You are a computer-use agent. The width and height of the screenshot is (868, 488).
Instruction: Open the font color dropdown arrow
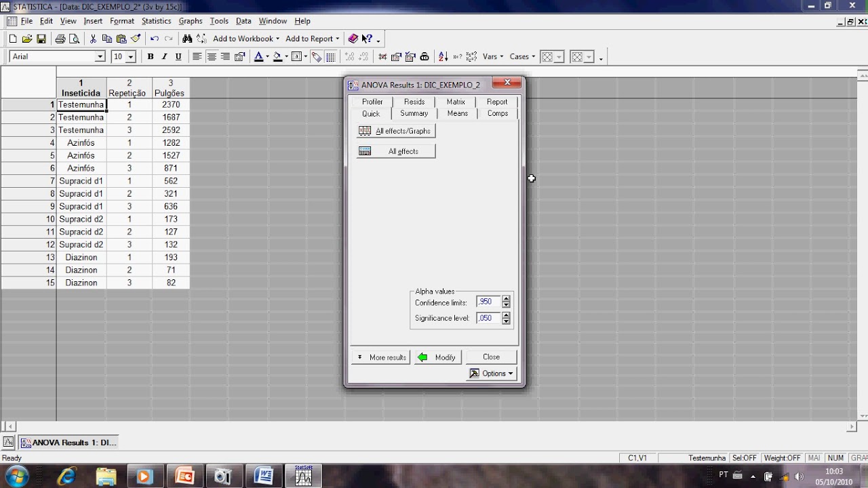pyautogui.click(x=267, y=57)
